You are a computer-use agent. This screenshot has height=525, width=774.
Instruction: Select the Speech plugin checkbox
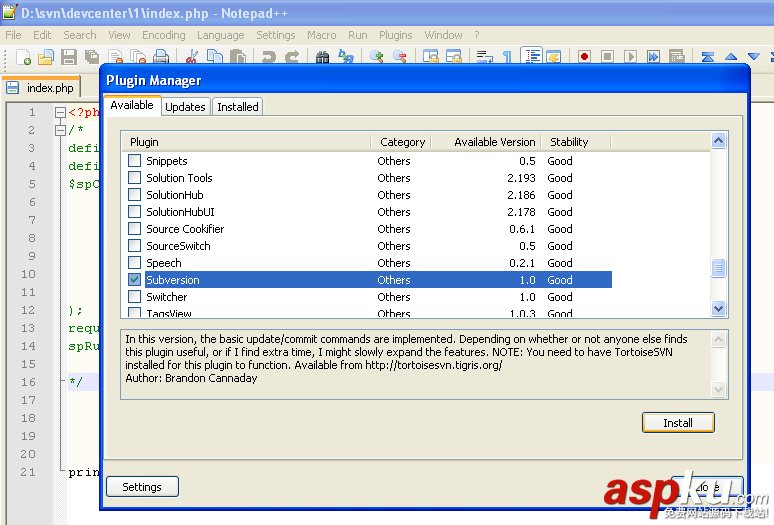134,262
